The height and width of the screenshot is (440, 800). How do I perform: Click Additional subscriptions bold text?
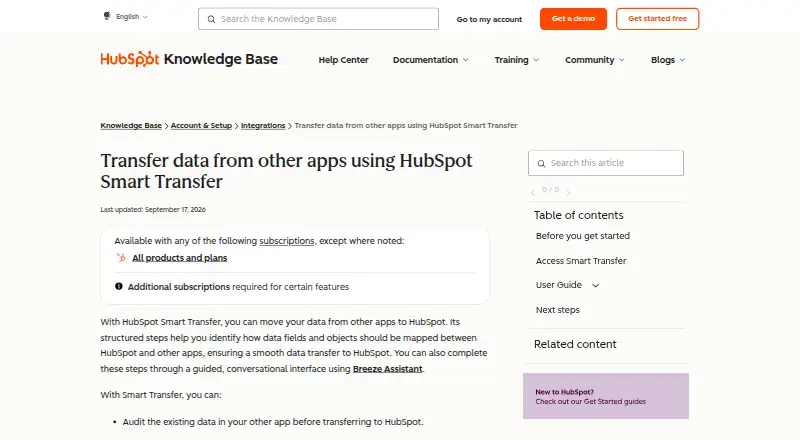click(179, 287)
